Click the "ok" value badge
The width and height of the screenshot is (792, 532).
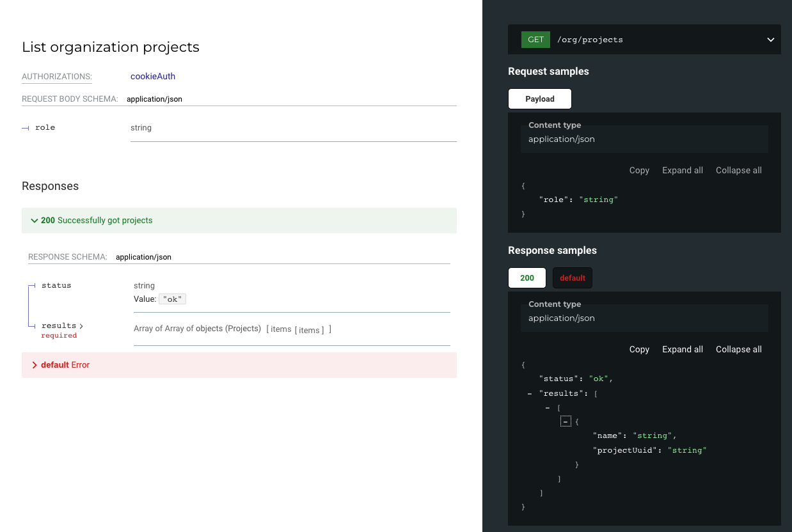point(172,299)
